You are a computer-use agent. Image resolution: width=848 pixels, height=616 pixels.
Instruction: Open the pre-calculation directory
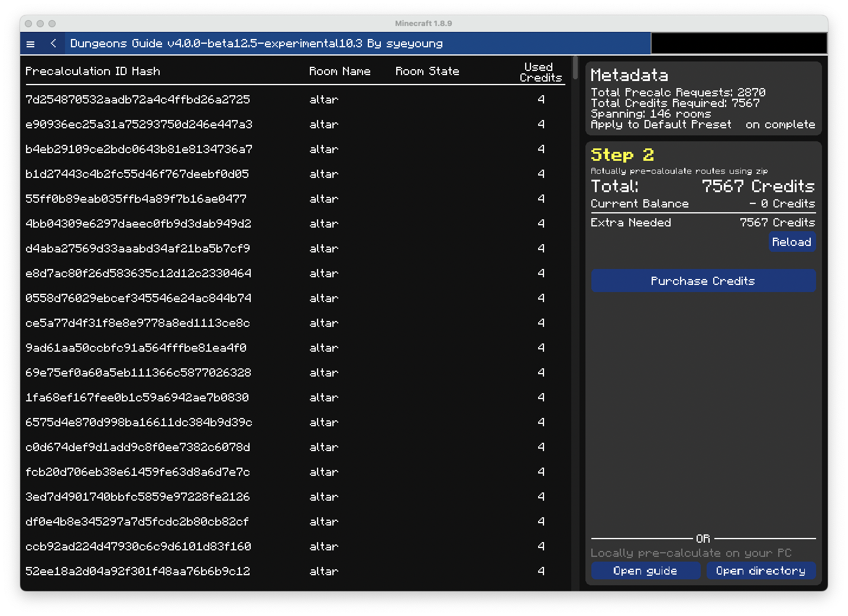coord(761,570)
